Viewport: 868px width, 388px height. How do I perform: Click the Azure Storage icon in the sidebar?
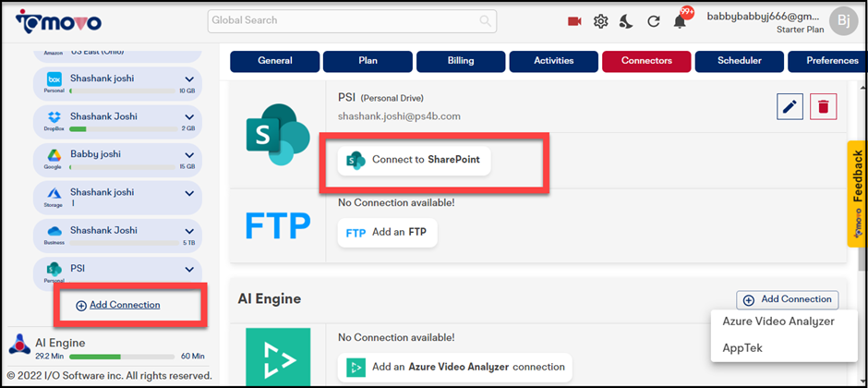point(54,193)
